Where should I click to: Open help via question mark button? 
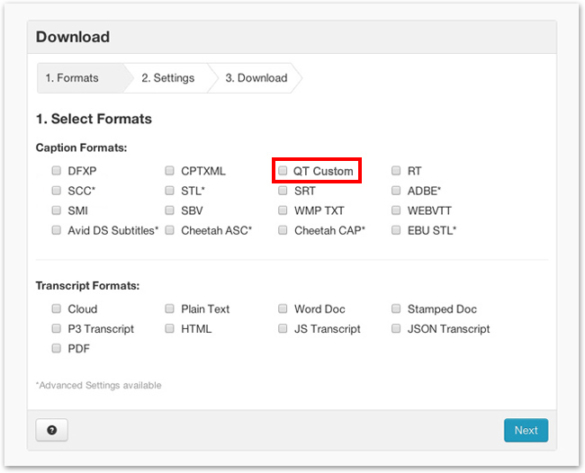[52, 430]
